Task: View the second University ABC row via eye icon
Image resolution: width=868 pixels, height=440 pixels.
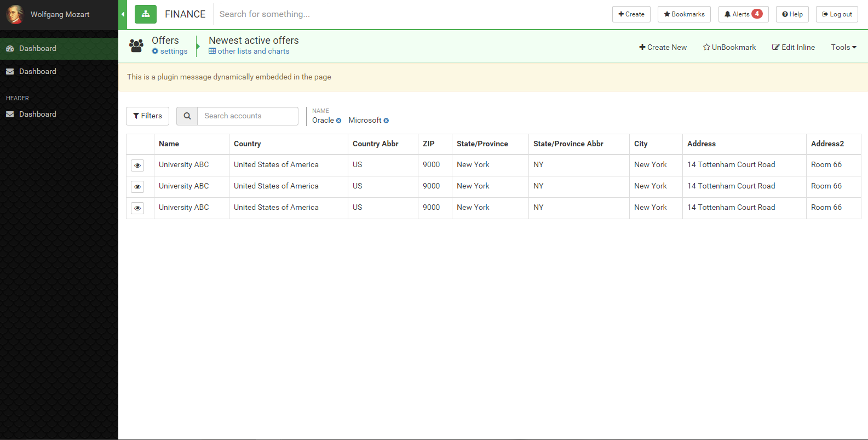Action: coord(137,186)
